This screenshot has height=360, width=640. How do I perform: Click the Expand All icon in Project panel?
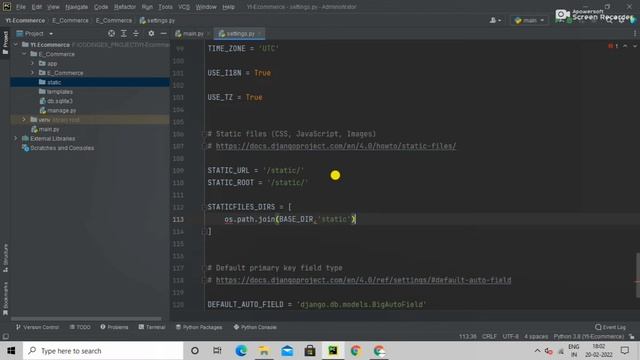coord(124,33)
